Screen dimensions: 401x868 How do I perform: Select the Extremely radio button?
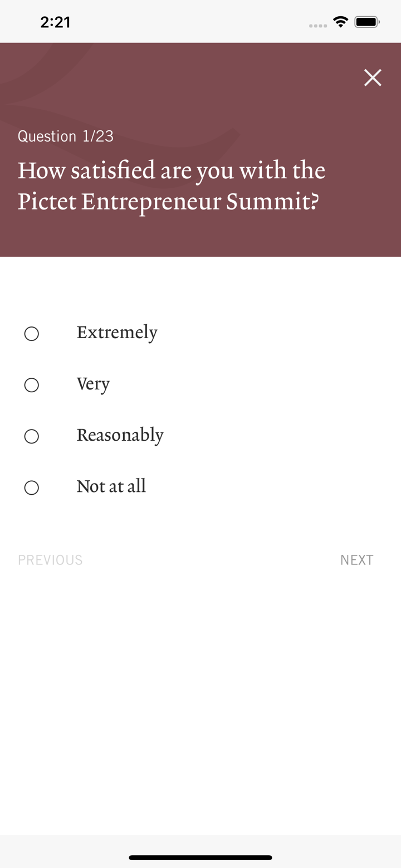tap(32, 334)
